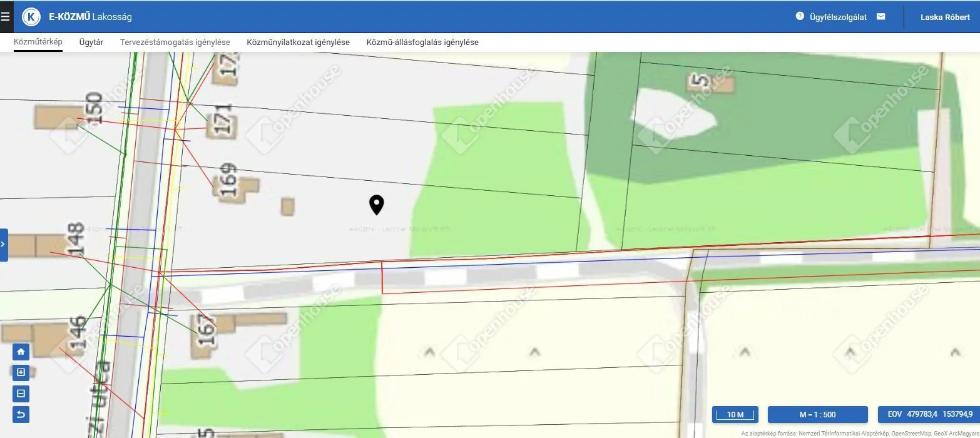The width and height of the screenshot is (980, 438).
Task: Expand the left side panel arrow
Action: [x=3, y=245]
